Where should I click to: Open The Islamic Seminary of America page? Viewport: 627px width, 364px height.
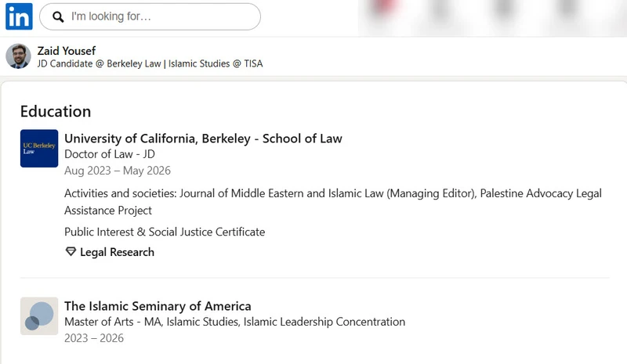158,306
